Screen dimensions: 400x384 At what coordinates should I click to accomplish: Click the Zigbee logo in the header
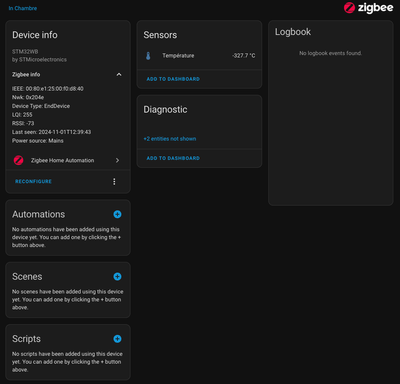tap(368, 8)
